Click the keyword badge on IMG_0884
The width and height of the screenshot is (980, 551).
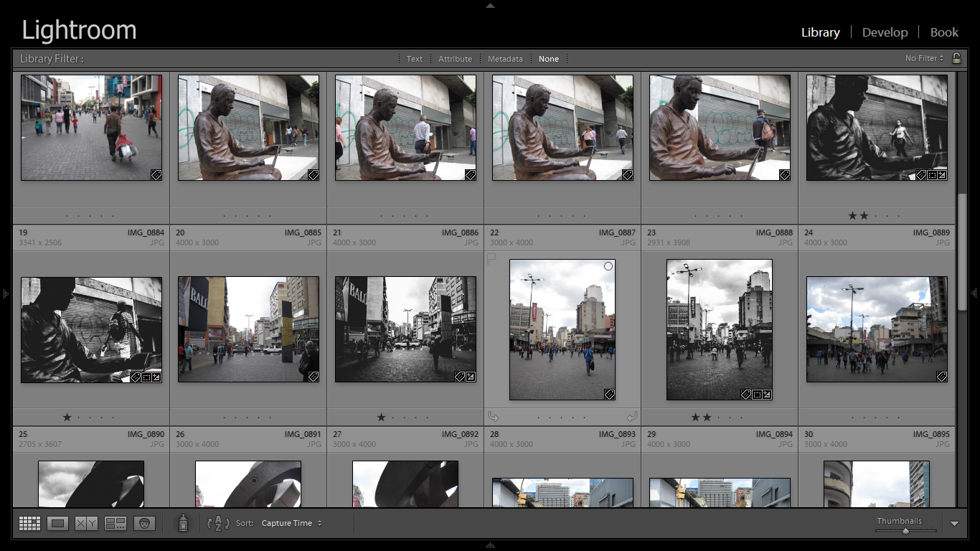coord(136,377)
